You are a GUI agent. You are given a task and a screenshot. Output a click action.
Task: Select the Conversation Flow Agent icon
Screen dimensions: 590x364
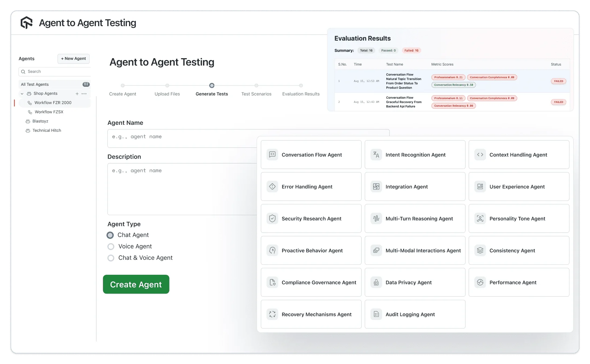click(272, 154)
